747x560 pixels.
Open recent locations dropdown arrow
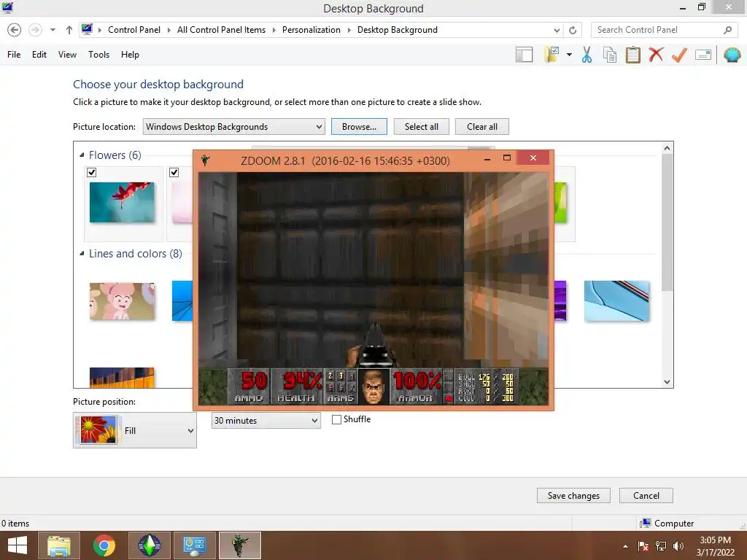53,30
